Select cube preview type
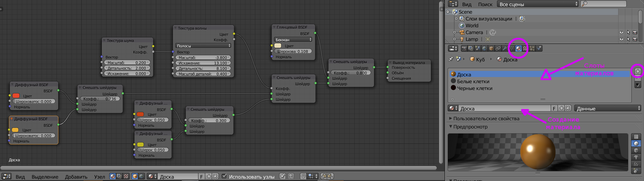The height and width of the screenshot is (181, 644). click(x=636, y=150)
